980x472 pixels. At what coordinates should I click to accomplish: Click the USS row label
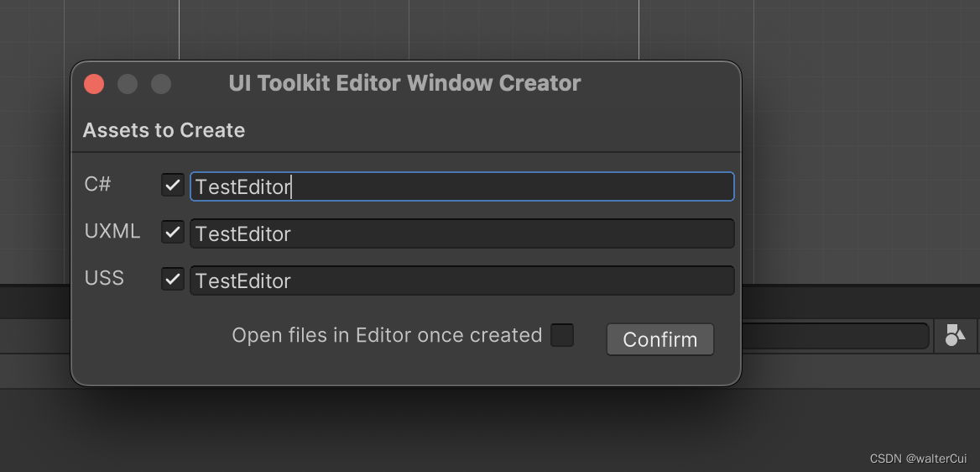coord(104,279)
